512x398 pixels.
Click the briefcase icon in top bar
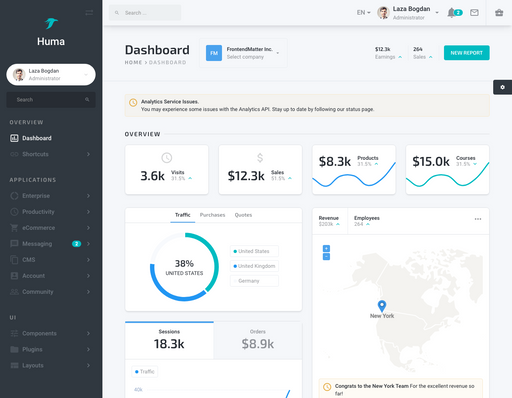pyautogui.click(x=499, y=13)
